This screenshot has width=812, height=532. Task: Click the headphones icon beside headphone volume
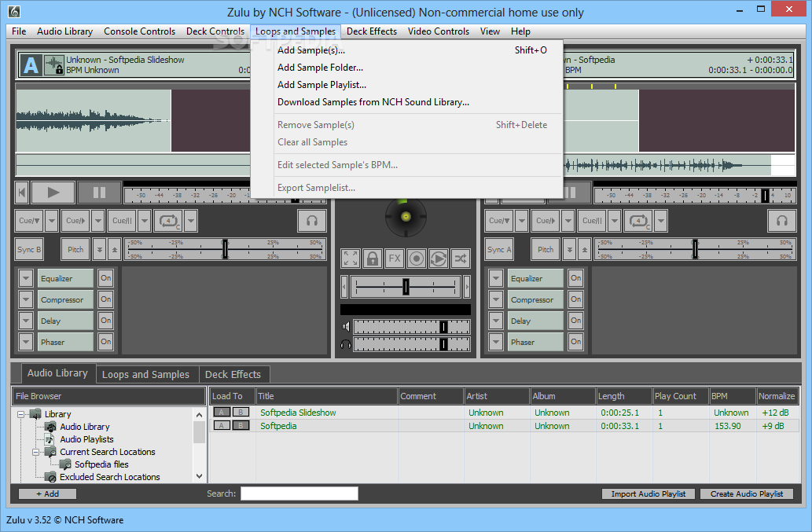tap(345, 344)
